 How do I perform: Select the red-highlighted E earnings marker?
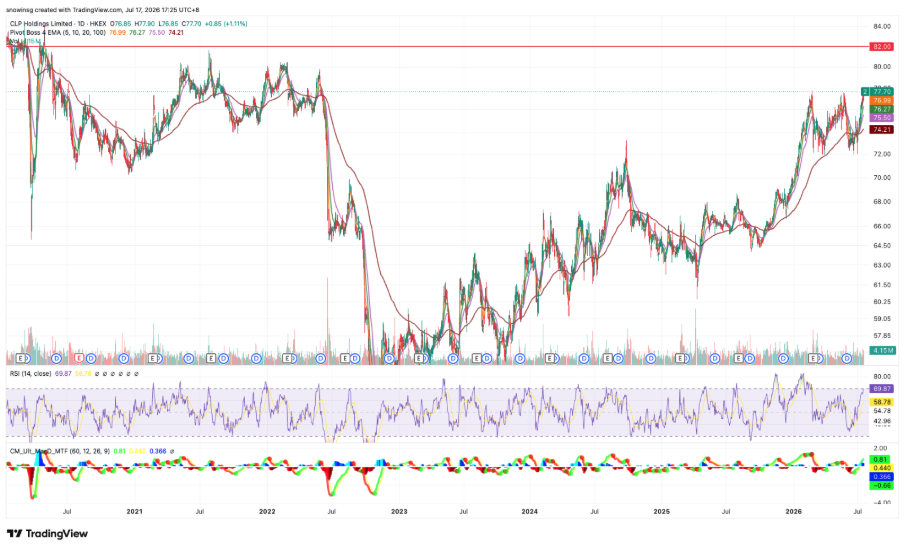[80, 358]
